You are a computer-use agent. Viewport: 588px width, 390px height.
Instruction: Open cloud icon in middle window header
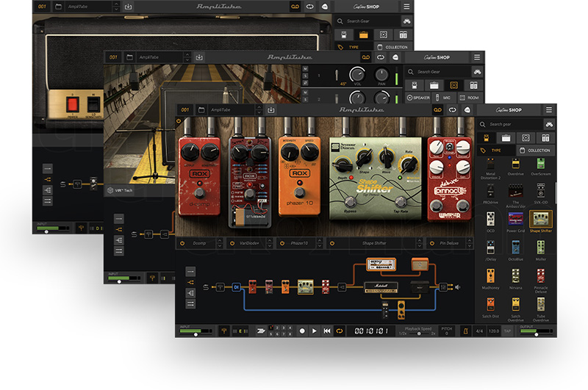395,57
